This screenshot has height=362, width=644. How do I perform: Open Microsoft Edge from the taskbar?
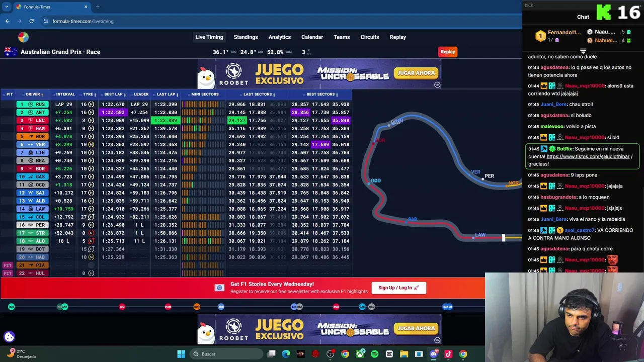coord(286,354)
